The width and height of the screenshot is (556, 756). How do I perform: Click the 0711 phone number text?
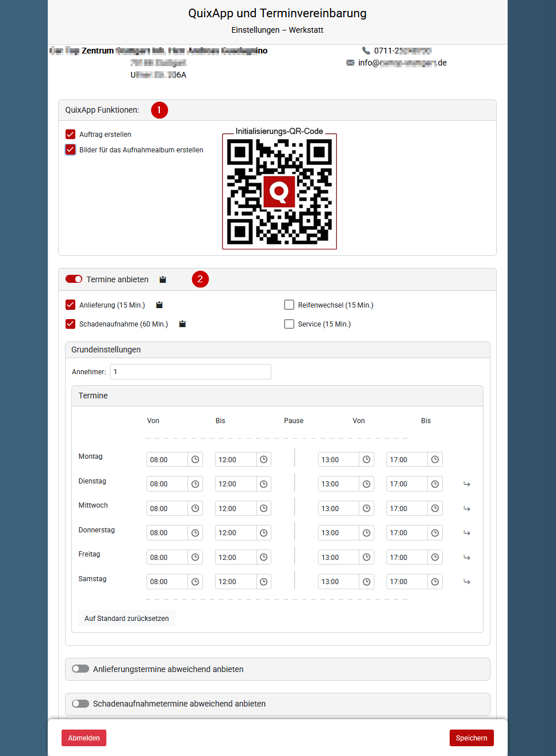402,51
